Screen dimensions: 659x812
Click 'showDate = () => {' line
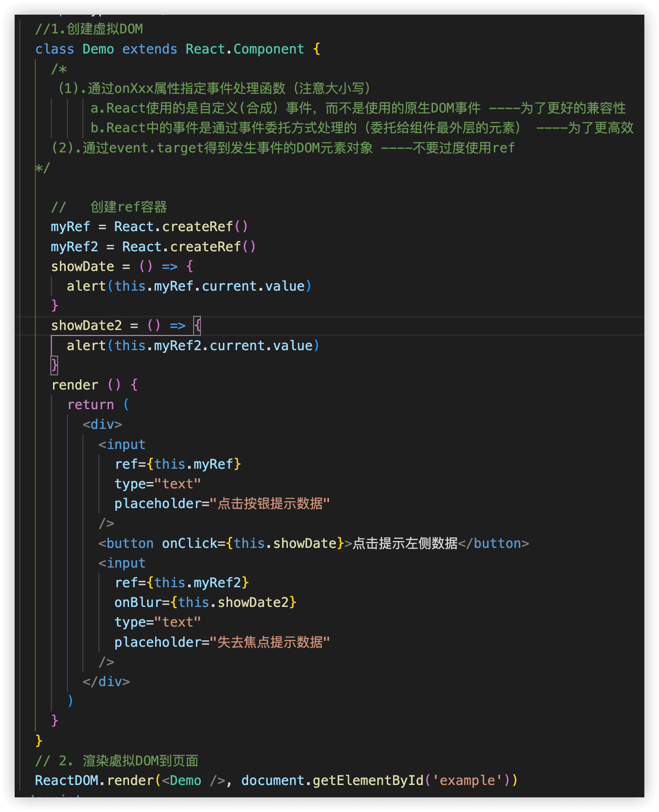coord(122,266)
